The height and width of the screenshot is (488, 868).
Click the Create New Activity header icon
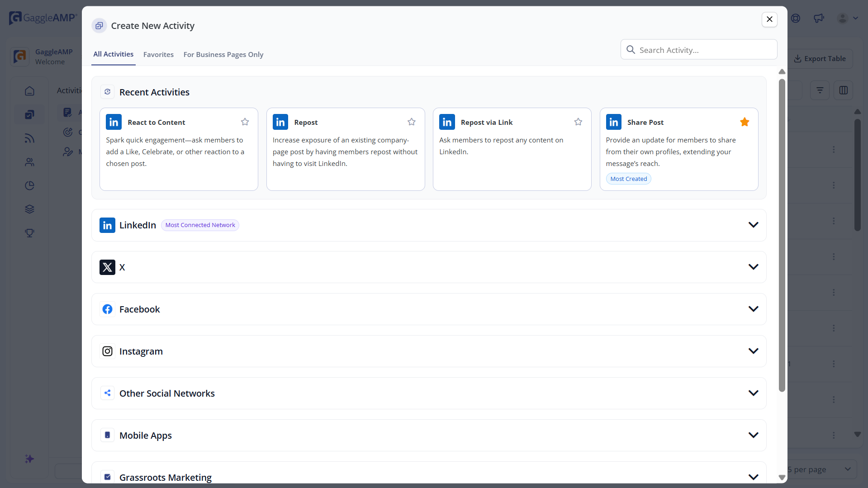point(99,26)
